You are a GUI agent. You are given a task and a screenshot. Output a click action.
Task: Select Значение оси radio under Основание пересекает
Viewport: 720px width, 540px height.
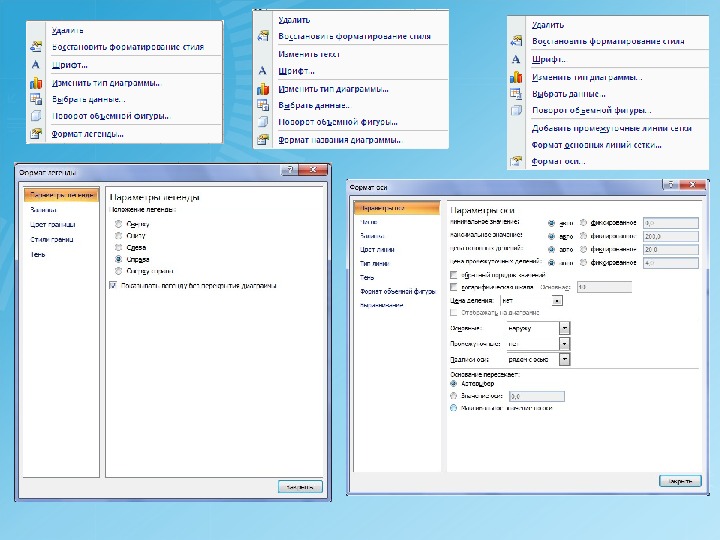(x=454, y=396)
